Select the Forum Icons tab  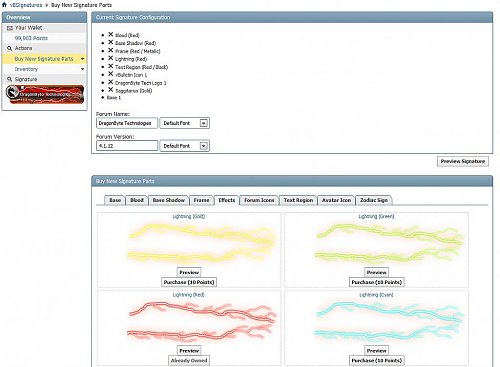[x=259, y=200]
